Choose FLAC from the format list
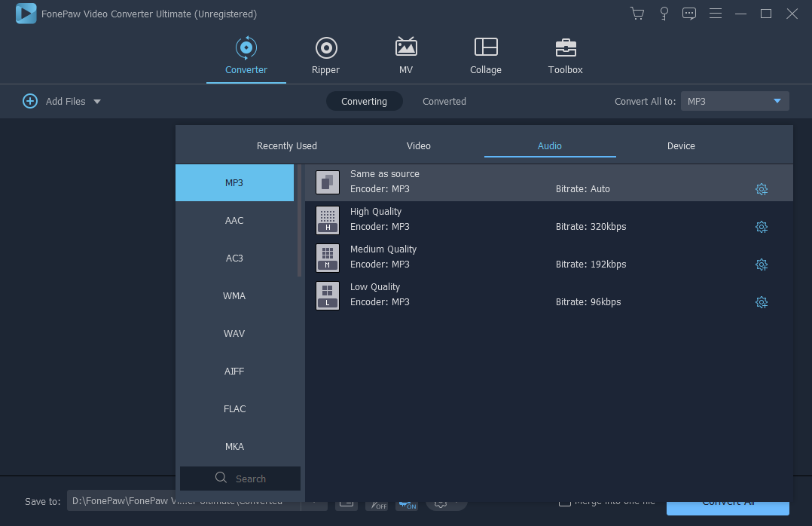This screenshot has width=812, height=526. [234, 408]
